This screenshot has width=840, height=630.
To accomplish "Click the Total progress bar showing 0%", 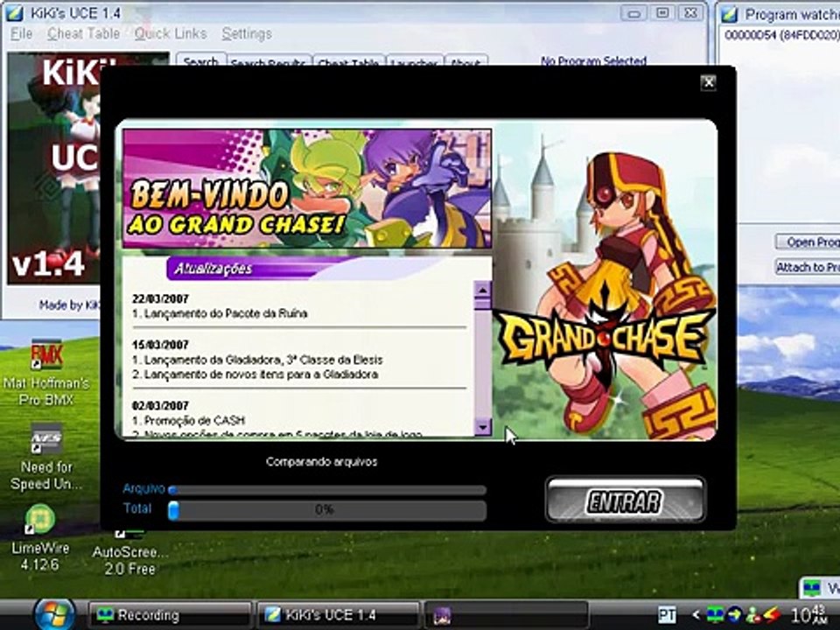I will tap(327, 510).
